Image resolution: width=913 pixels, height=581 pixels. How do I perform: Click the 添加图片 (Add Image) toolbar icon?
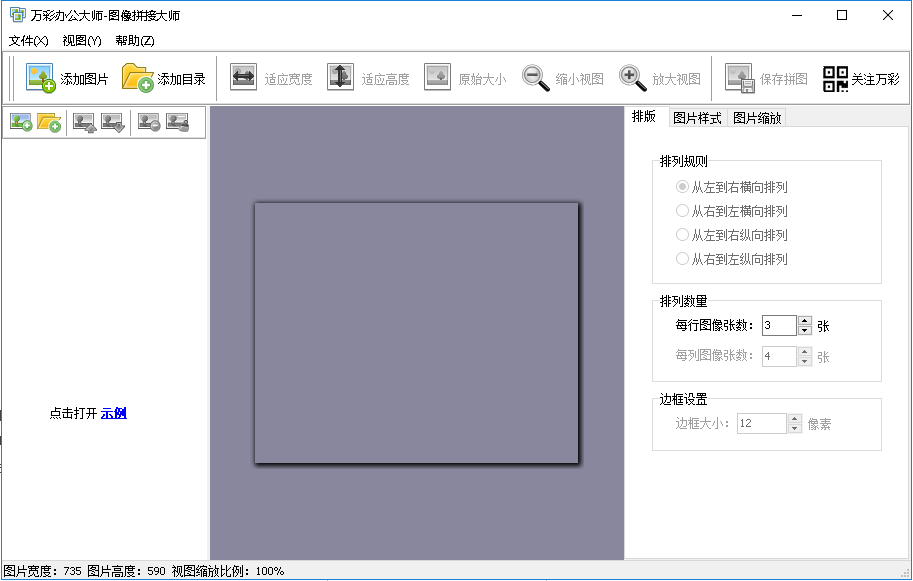(40, 77)
